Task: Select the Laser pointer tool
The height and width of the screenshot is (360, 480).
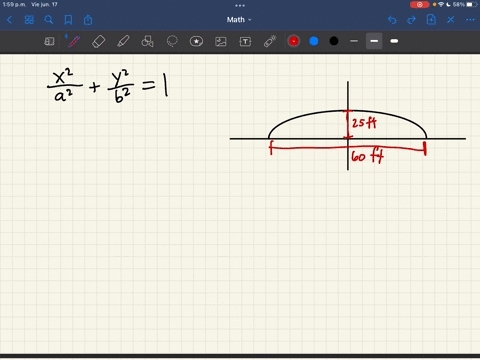Action: [270, 41]
